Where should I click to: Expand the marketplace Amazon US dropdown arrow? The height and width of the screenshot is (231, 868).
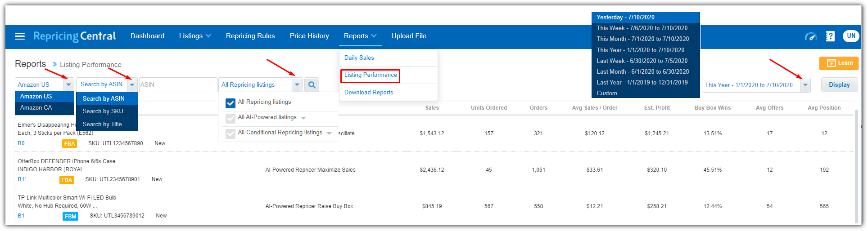(68, 84)
